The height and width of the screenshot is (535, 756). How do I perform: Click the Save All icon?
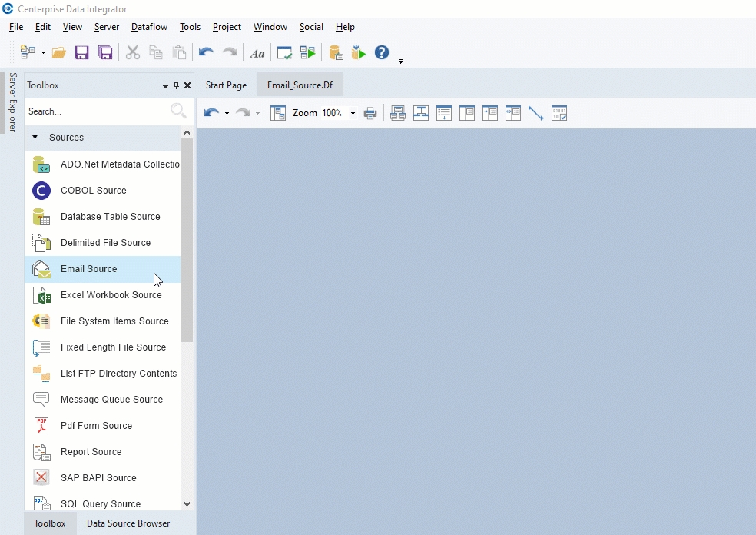[105, 52]
